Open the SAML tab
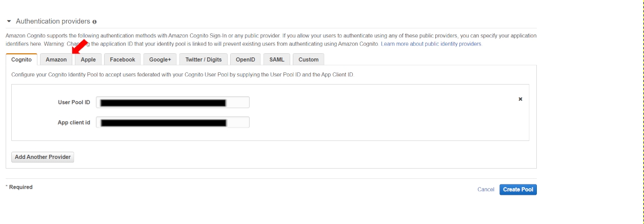 [277, 59]
